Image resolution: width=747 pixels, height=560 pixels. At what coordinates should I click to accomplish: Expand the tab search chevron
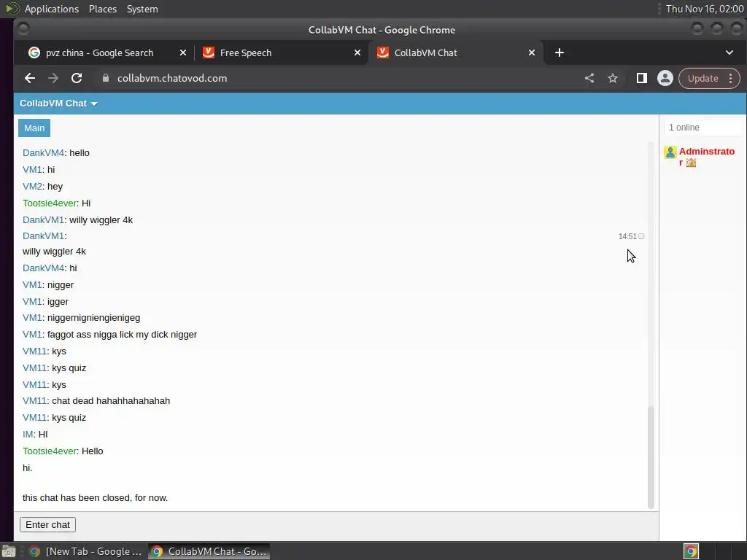point(729,52)
